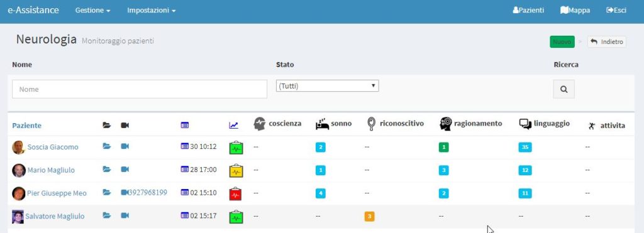This screenshot has width=644, height=233.
Task: Open red health chart for Pier Giuseppe Meo
Action: tap(235, 193)
